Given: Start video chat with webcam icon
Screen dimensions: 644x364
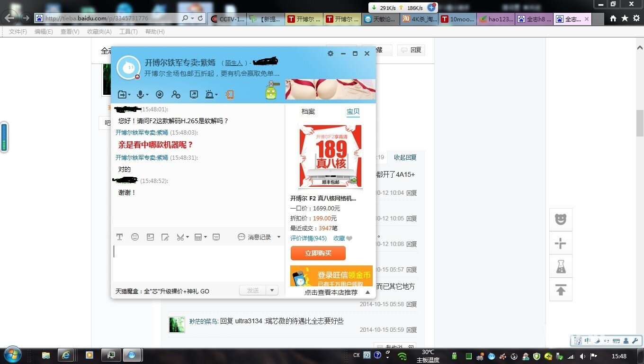Looking at the screenshot, I should (160, 94).
